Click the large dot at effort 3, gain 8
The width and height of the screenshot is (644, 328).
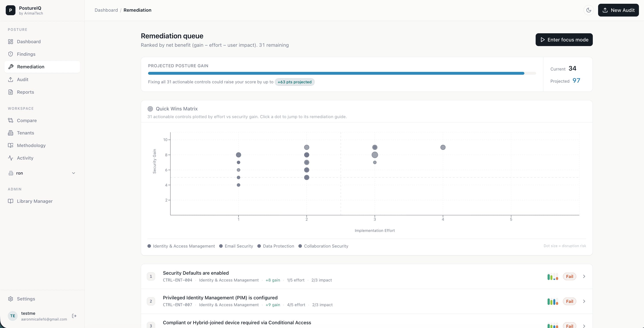point(375,155)
